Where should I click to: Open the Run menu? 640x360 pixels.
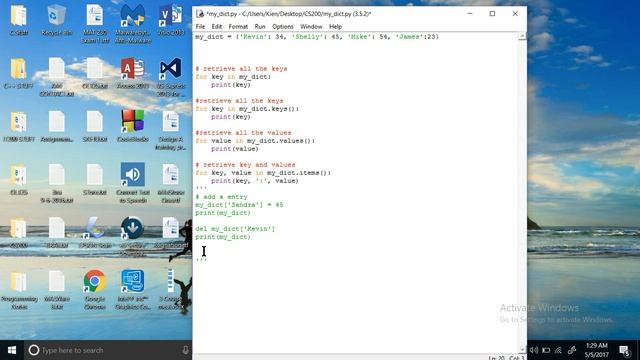(x=260, y=27)
